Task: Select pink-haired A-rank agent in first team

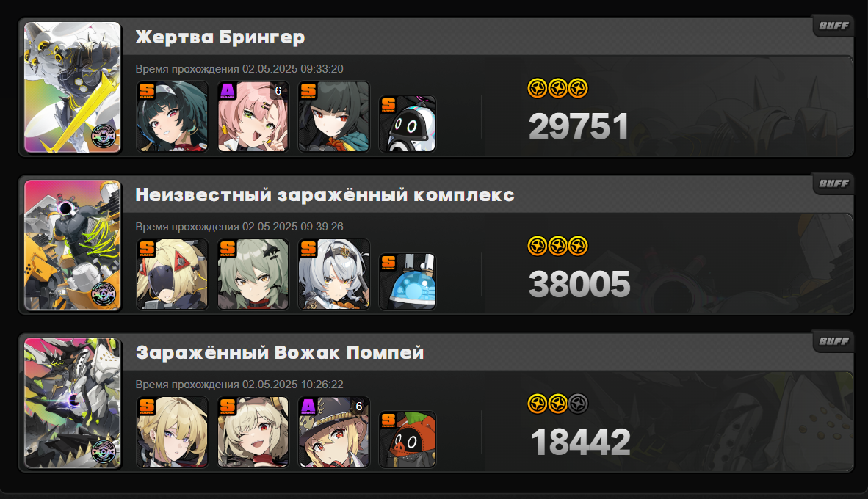Action: [253, 117]
